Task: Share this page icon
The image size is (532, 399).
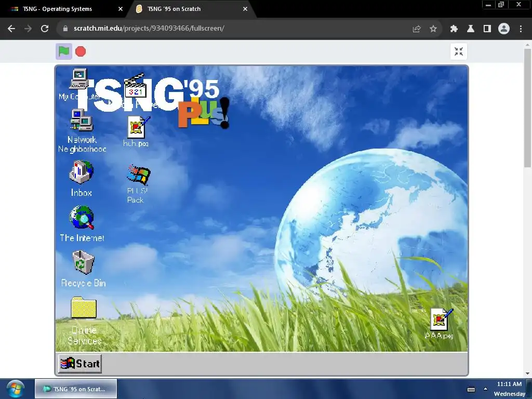Action: 416,29
